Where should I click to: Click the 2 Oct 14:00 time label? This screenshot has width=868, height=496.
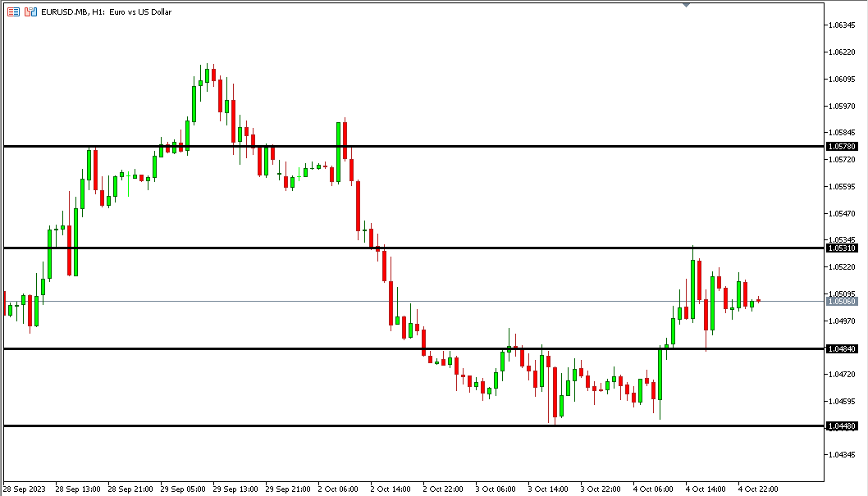[x=391, y=489]
